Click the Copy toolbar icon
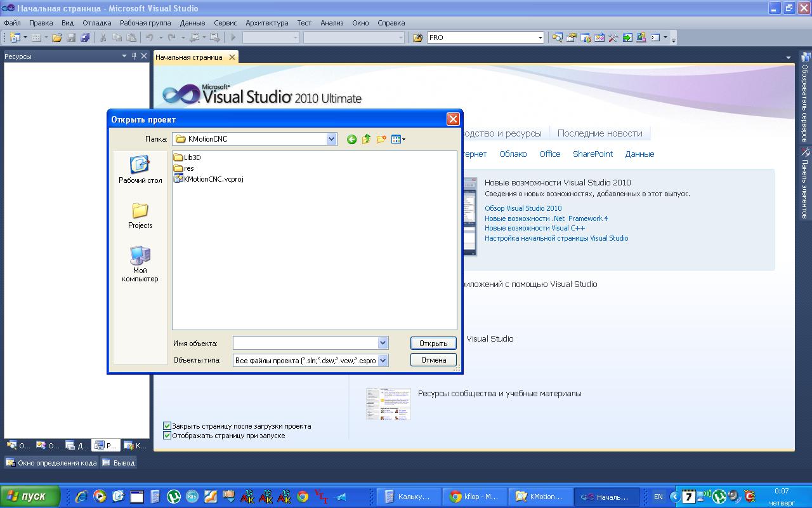This screenshot has width=812, height=508. pos(117,37)
